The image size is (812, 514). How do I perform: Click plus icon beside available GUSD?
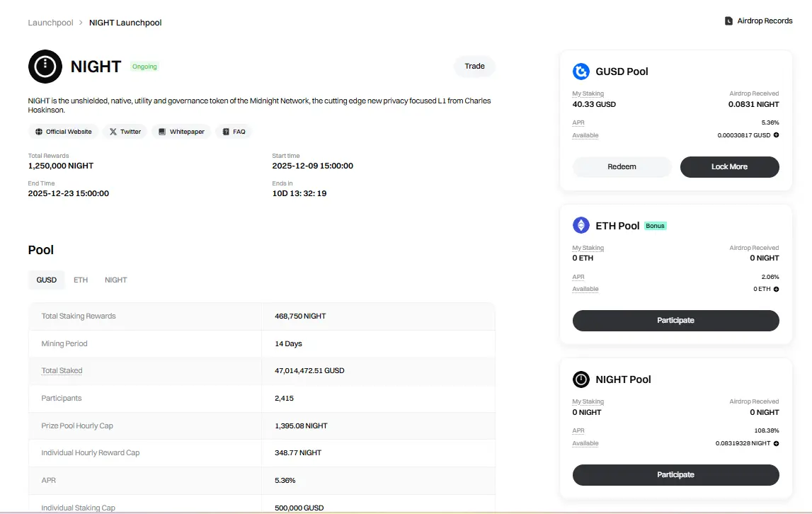click(776, 135)
